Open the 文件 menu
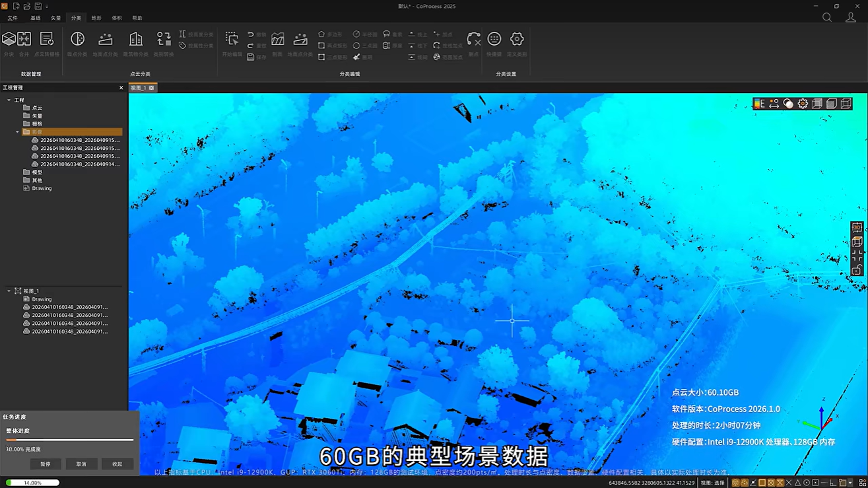 [13, 18]
